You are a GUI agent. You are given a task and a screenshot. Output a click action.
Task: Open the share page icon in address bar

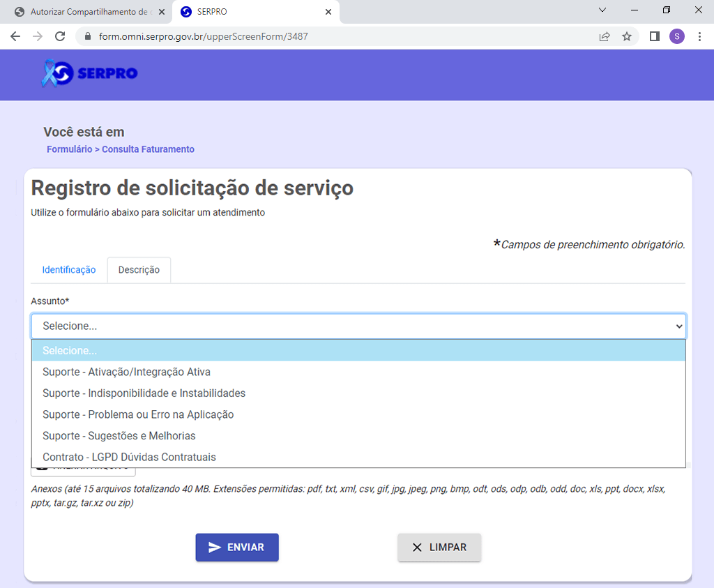pyautogui.click(x=605, y=36)
